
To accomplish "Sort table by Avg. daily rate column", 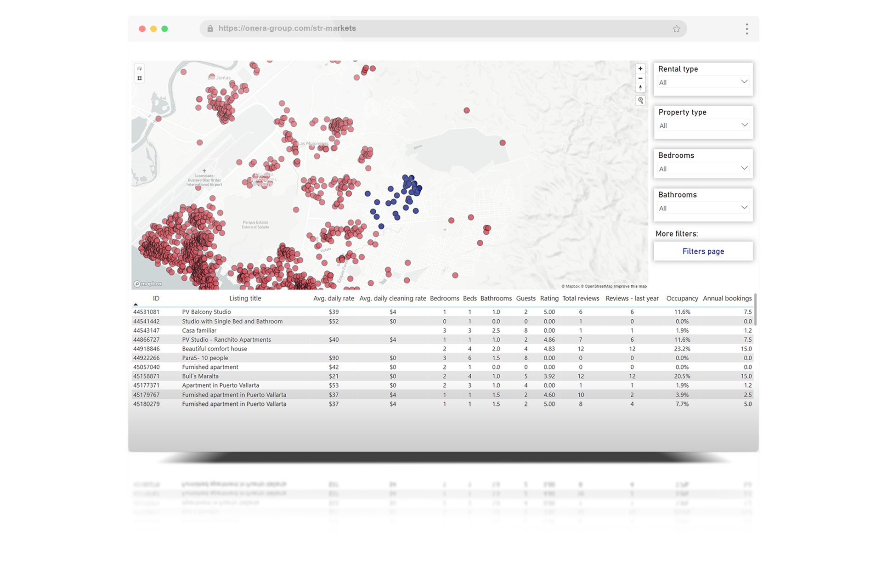I will pyautogui.click(x=334, y=299).
